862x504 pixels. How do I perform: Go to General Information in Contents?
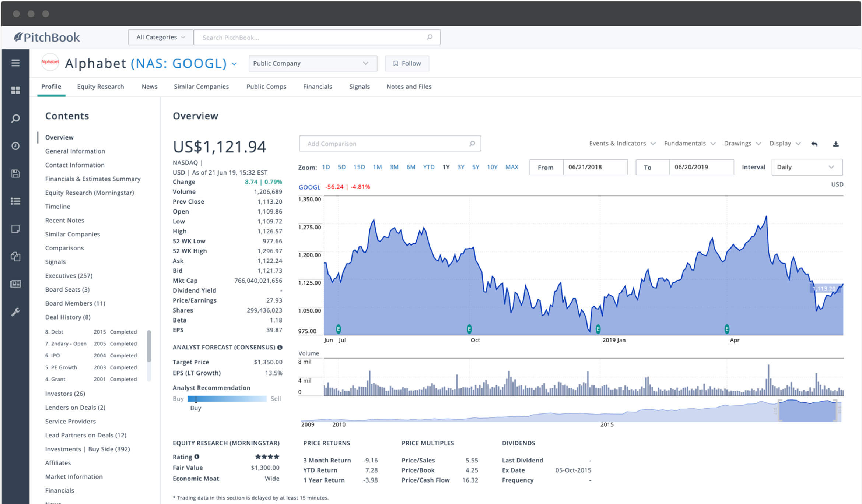tap(75, 151)
